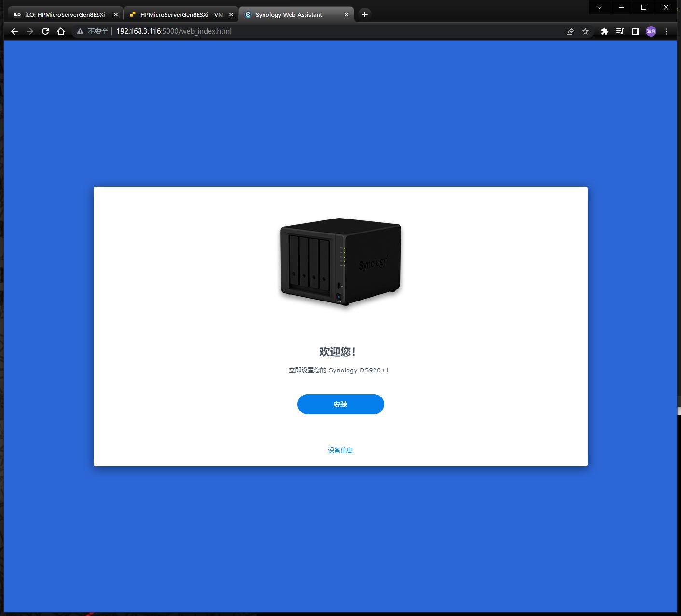Click the 欢迎您! welcome heading
Screen dimensions: 681x616
[337, 352]
